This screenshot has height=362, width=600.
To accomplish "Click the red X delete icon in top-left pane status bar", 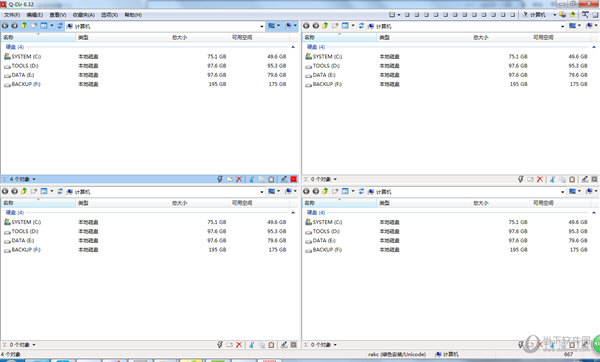I will tap(239, 179).
